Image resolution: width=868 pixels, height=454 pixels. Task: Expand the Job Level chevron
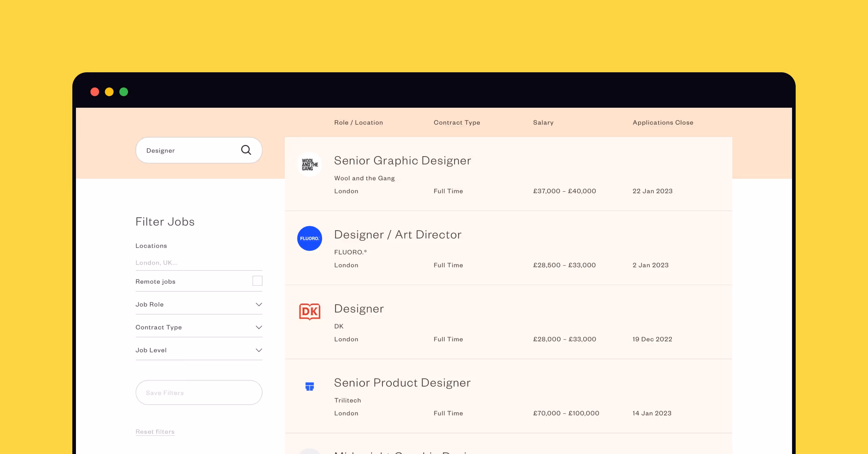259,350
